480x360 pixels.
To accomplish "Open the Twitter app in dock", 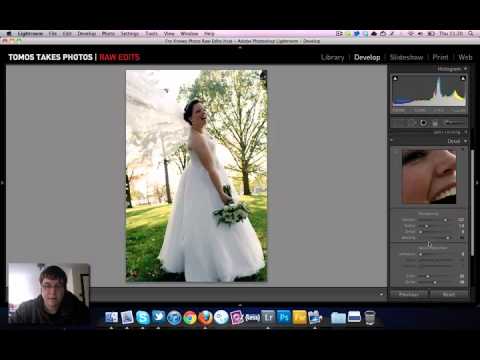I will click(x=158, y=317).
